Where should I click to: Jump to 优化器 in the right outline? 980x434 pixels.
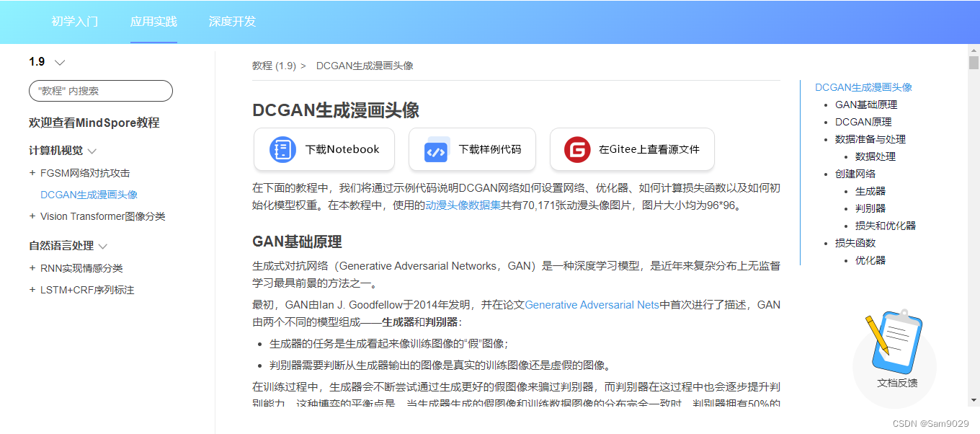point(870,260)
